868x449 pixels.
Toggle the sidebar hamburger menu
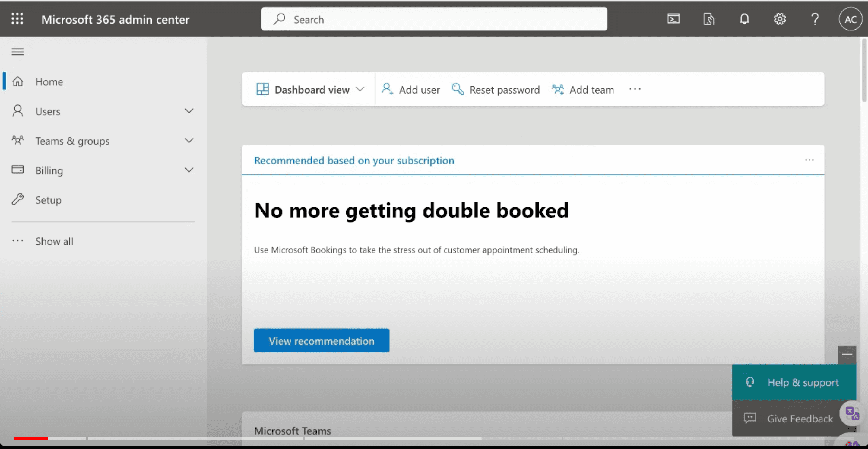pyautogui.click(x=18, y=52)
